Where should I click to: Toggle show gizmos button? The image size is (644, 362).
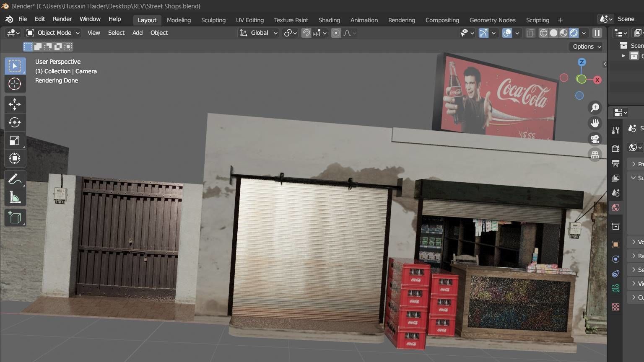click(483, 33)
